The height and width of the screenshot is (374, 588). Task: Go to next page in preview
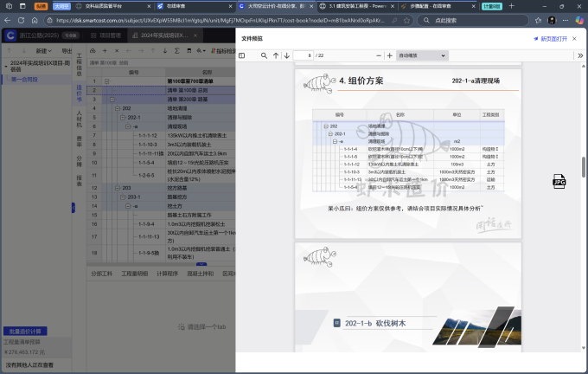point(286,55)
